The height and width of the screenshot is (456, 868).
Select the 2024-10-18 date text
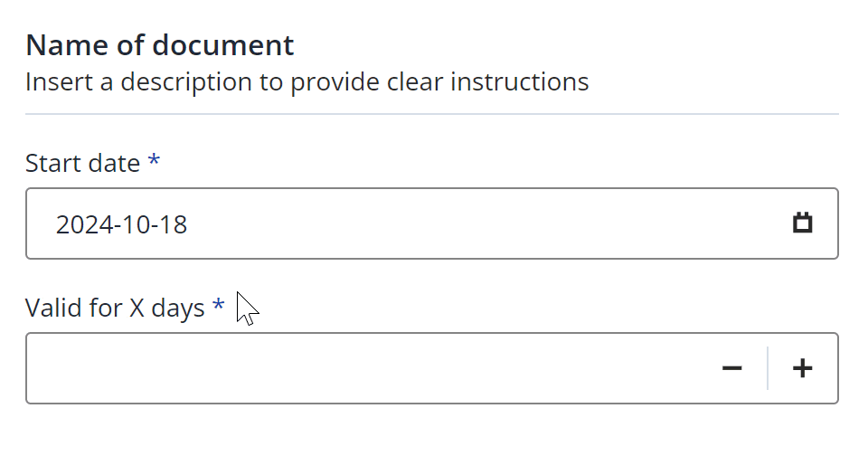121,224
